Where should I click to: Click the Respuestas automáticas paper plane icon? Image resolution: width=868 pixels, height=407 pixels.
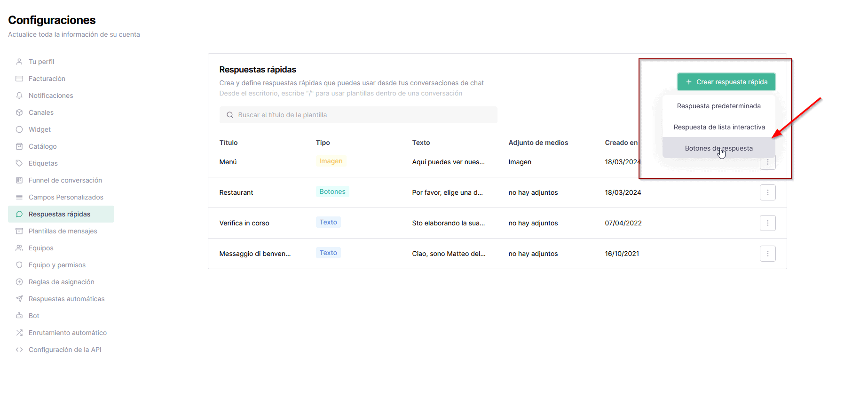pyautogui.click(x=19, y=299)
